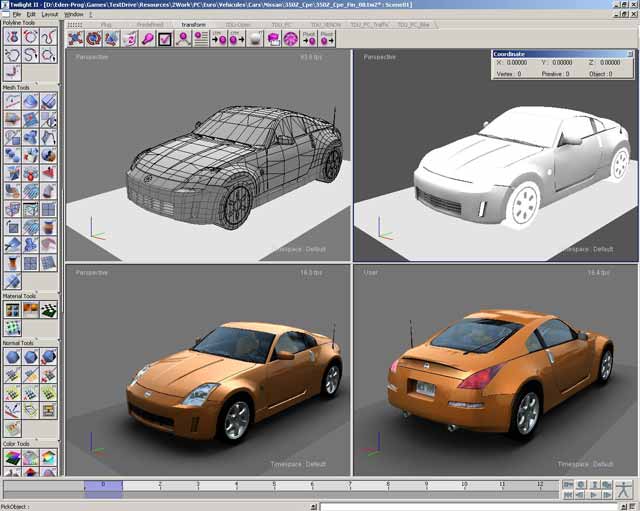Open the Layout menu

pos(49,15)
